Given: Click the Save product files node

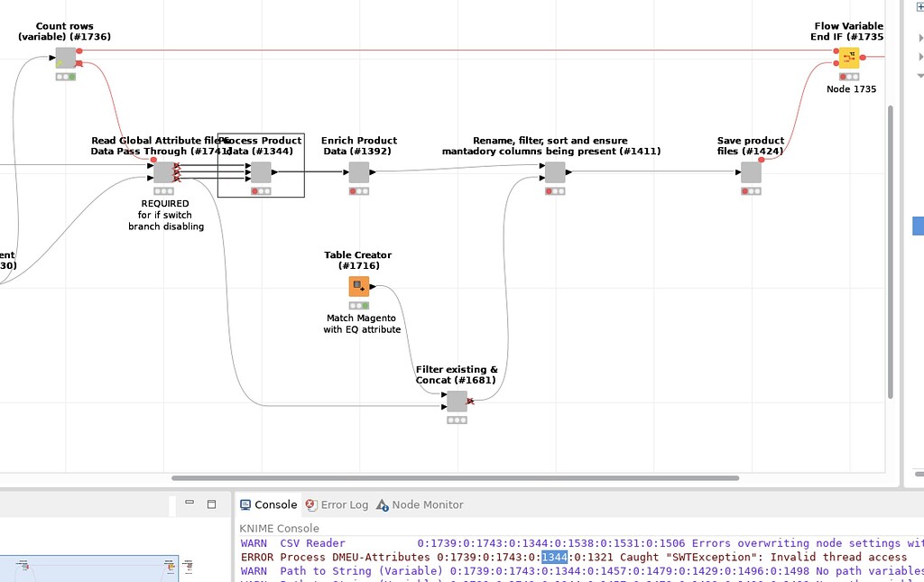Looking at the screenshot, I should (x=751, y=172).
